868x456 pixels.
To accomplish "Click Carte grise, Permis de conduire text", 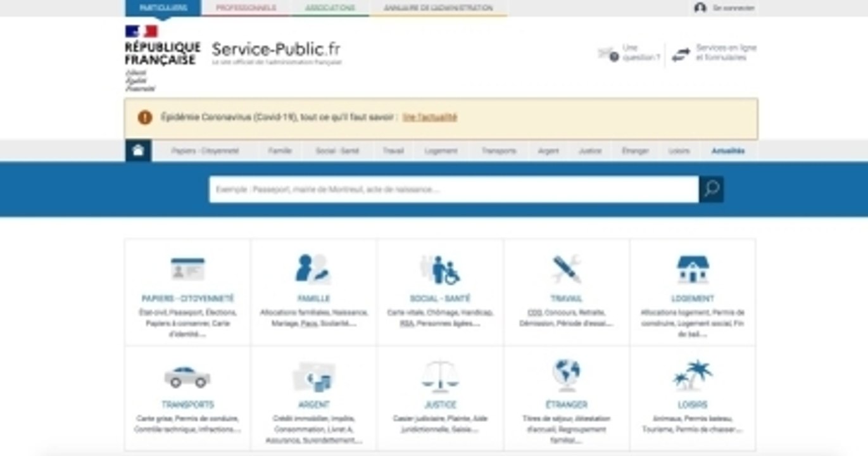I will 187,424.
